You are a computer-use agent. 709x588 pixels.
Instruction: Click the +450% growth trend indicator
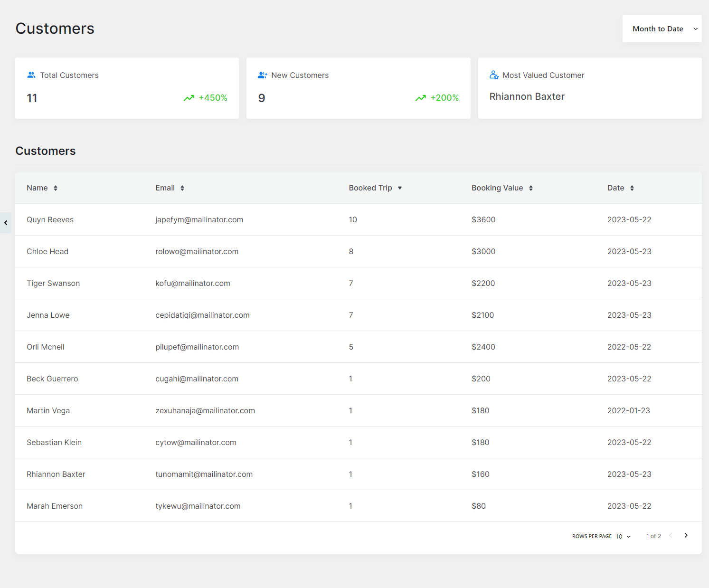point(206,98)
